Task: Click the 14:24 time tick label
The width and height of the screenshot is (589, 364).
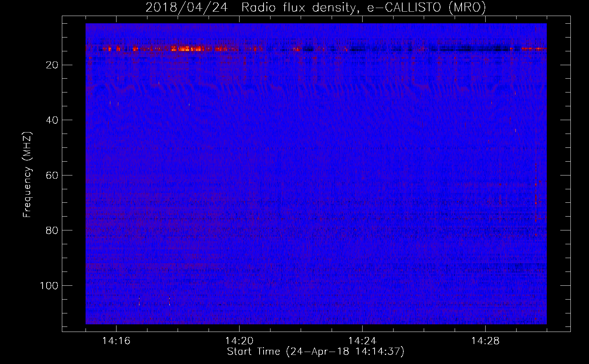Action: (x=362, y=341)
